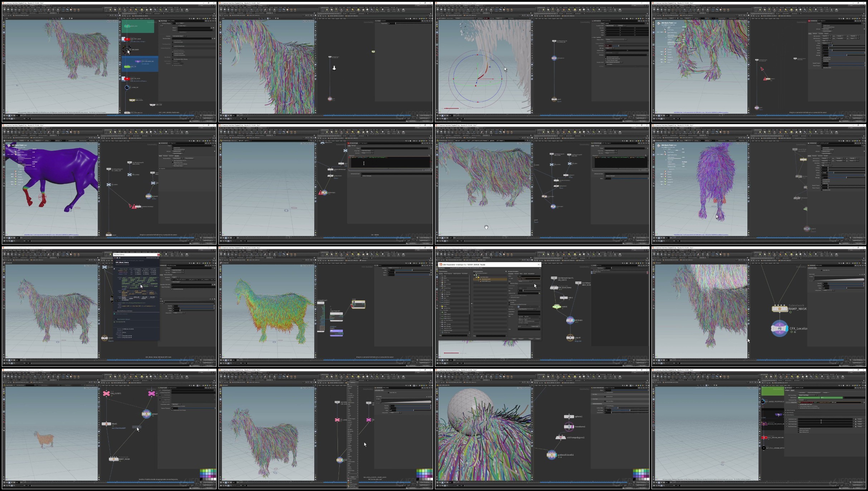Viewport: 868px width, 491px height.
Task: Switch to Channels tab in Parameter Description
Action: coord(517,274)
